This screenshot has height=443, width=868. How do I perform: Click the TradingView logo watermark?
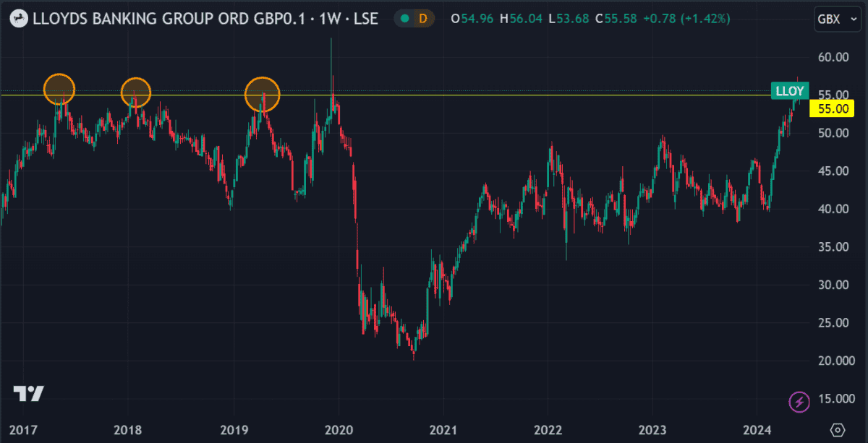pyautogui.click(x=29, y=394)
